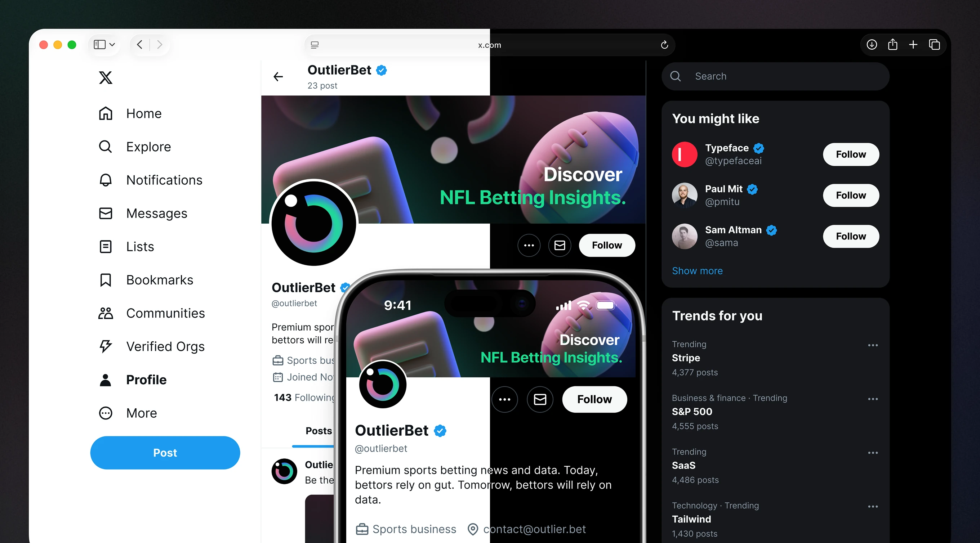Image resolution: width=980 pixels, height=543 pixels.
Task: Follow Typeface account
Action: (851, 154)
